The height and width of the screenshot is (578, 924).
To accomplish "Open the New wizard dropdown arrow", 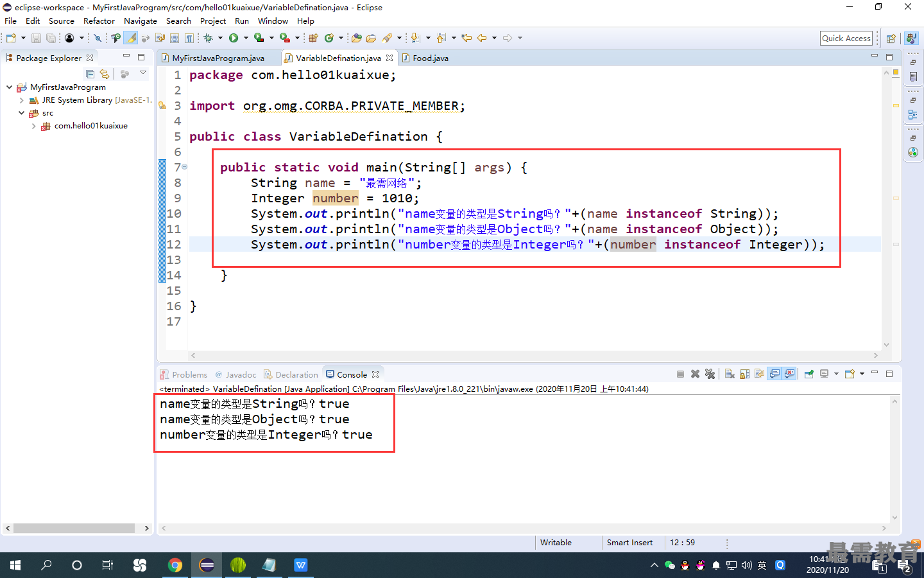I will click(x=23, y=38).
